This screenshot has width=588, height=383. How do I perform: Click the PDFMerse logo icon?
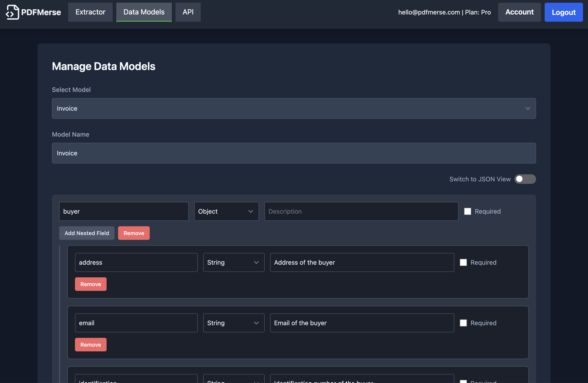(12, 12)
